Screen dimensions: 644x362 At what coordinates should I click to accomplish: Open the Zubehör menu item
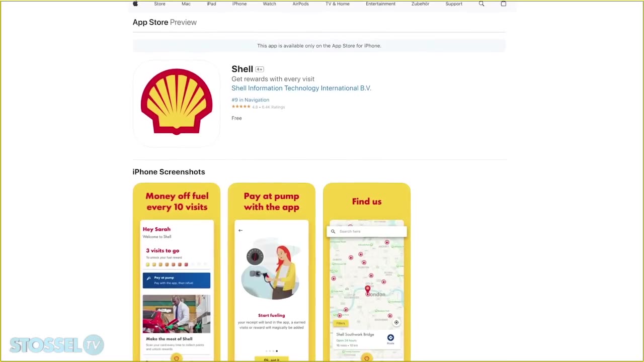tap(420, 4)
